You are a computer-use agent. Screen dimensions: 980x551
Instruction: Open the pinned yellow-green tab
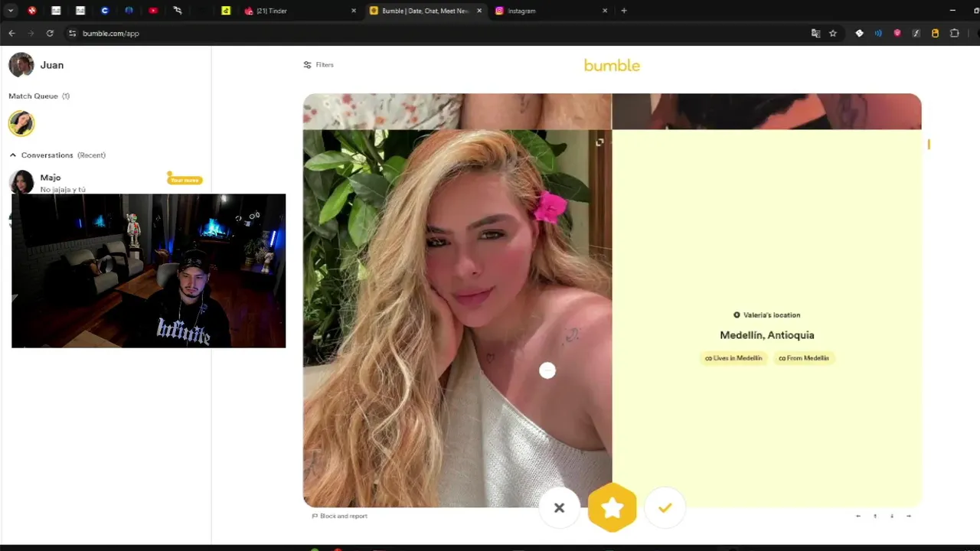coord(226,11)
